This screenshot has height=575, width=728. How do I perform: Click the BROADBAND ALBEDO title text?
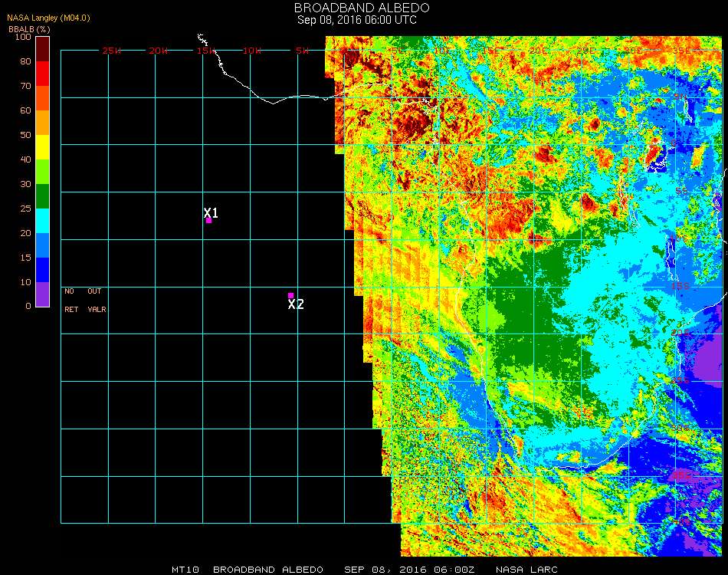357,8
